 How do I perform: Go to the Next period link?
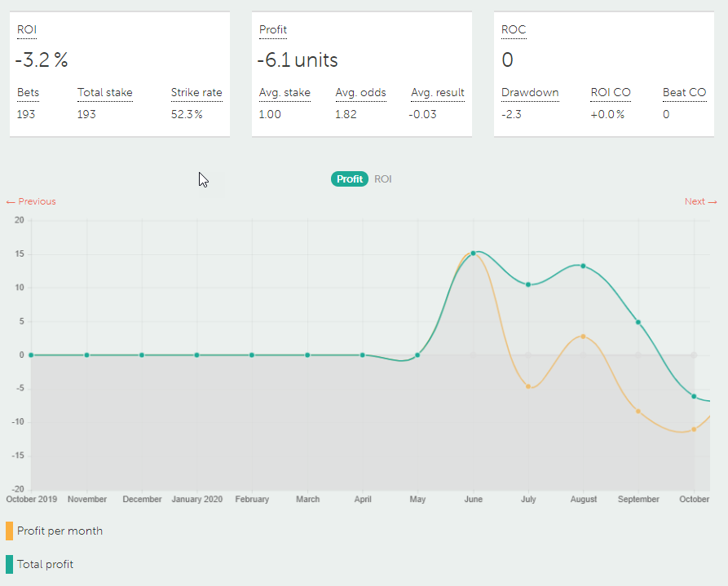tap(700, 201)
